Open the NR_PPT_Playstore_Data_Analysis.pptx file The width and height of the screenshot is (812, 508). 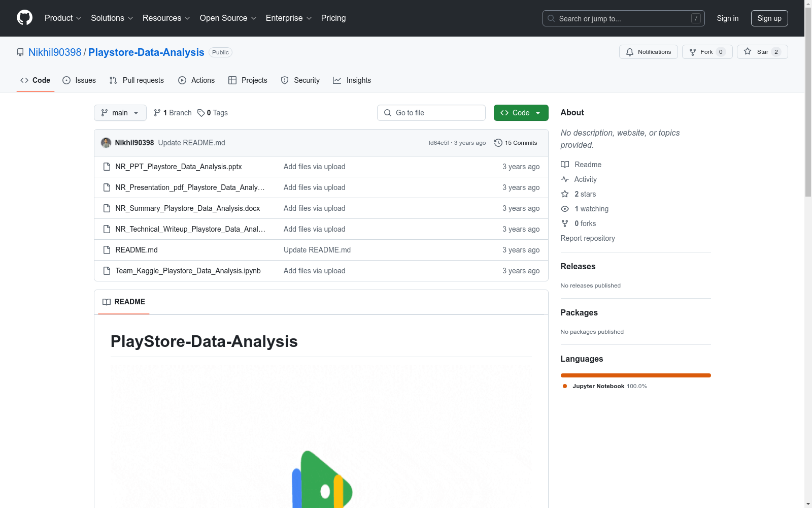pos(179,167)
